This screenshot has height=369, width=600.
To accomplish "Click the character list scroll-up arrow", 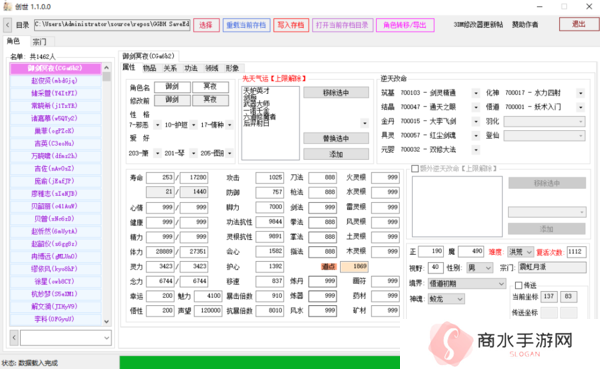I will [x=106, y=67].
